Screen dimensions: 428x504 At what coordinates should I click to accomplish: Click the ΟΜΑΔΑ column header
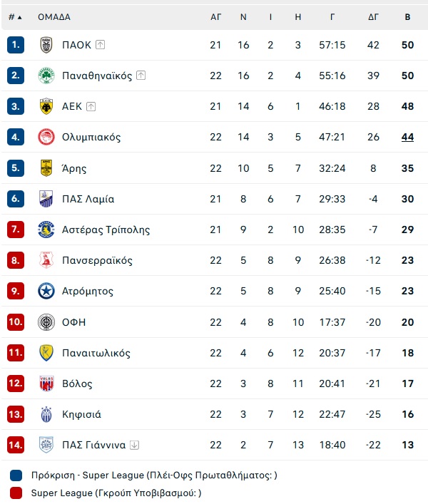coord(54,17)
